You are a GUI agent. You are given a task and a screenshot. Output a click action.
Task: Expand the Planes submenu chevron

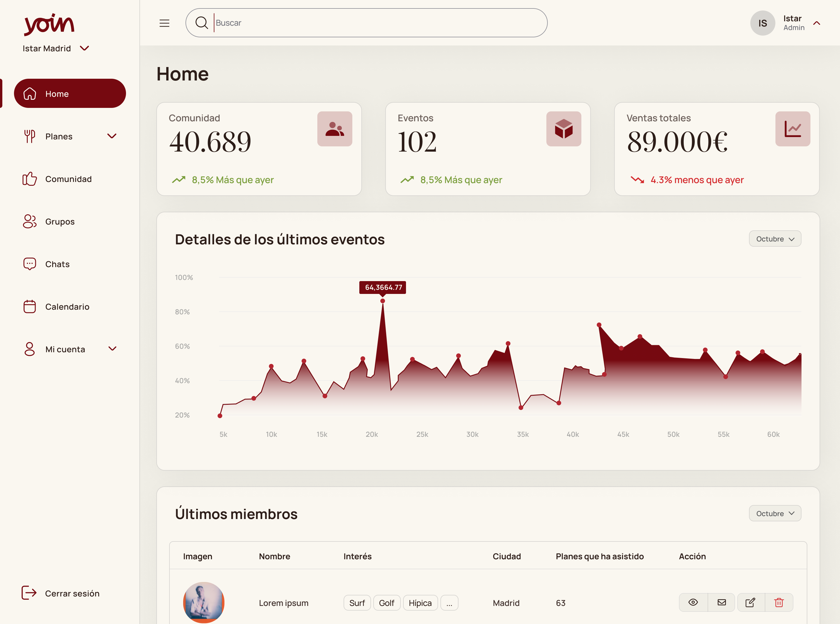[x=112, y=136]
